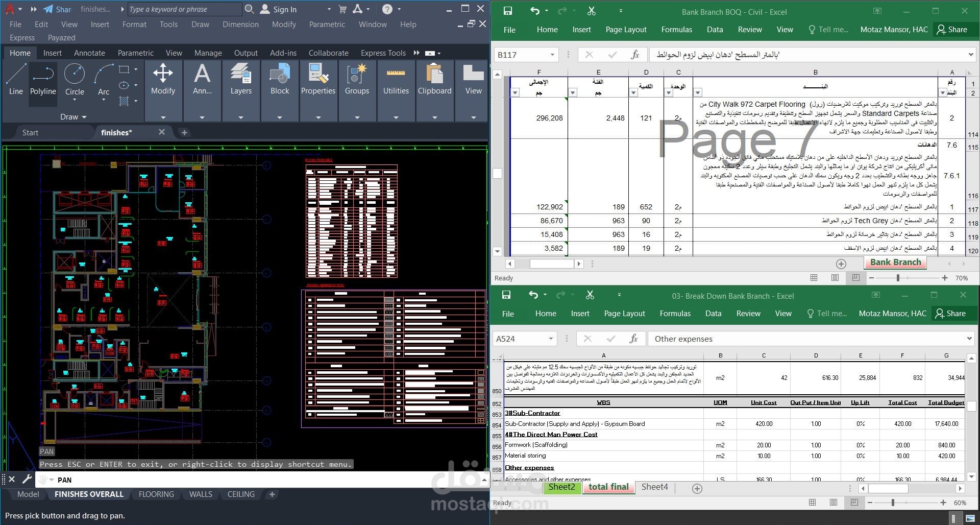Open the Utilities ruler icon
Viewport: 980px width, 525px height.
coord(396,81)
